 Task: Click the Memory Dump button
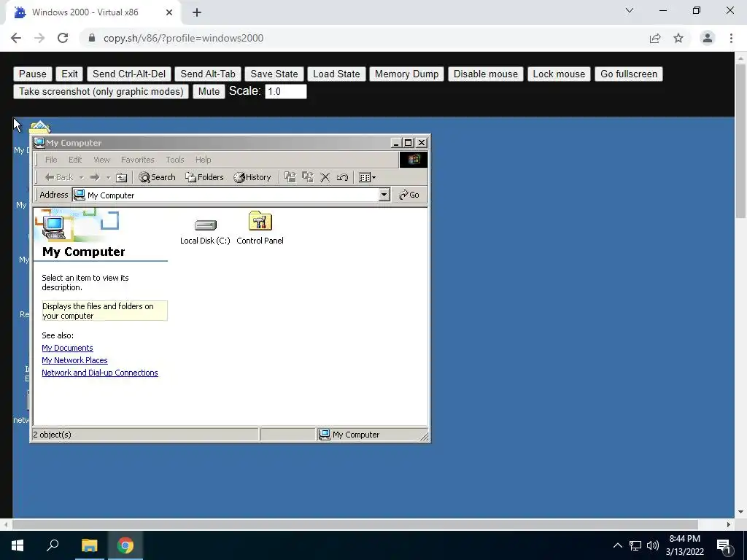click(406, 74)
